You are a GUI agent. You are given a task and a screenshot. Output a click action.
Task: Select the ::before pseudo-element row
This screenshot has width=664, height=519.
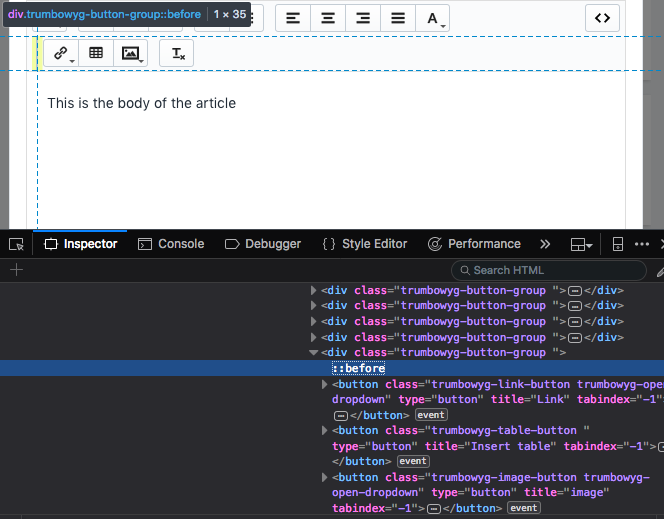click(x=332, y=368)
